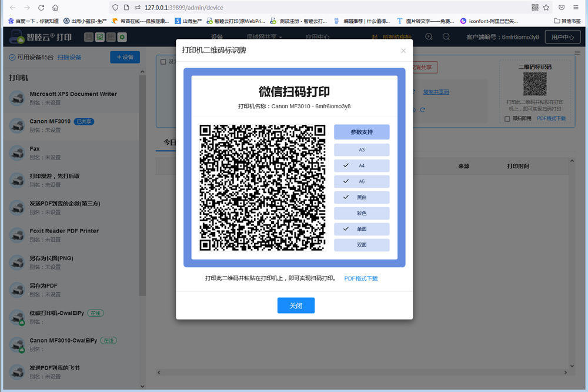Click the blue 关闭 button
The image size is (588, 392).
coord(296,305)
